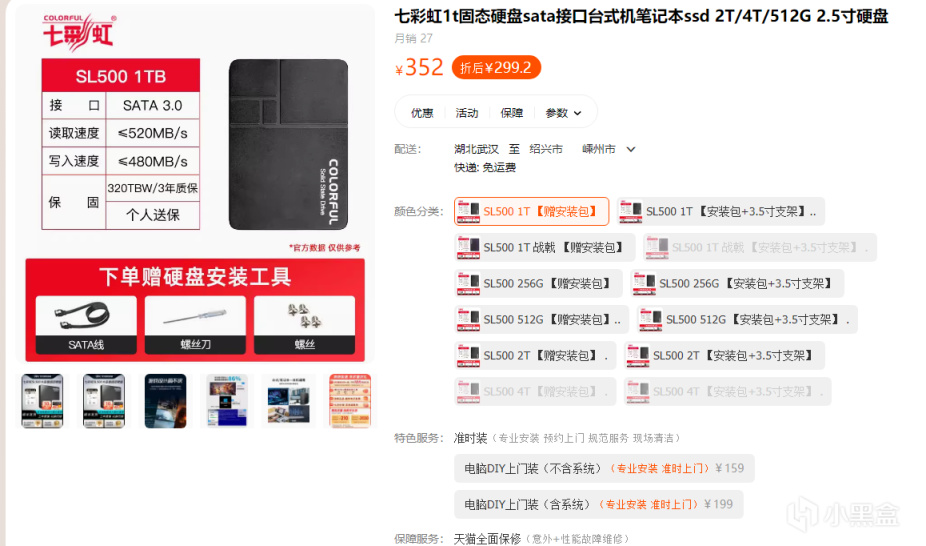Click the 准时装 service label
The width and height of the screenshot is (926, 546).
470,438
